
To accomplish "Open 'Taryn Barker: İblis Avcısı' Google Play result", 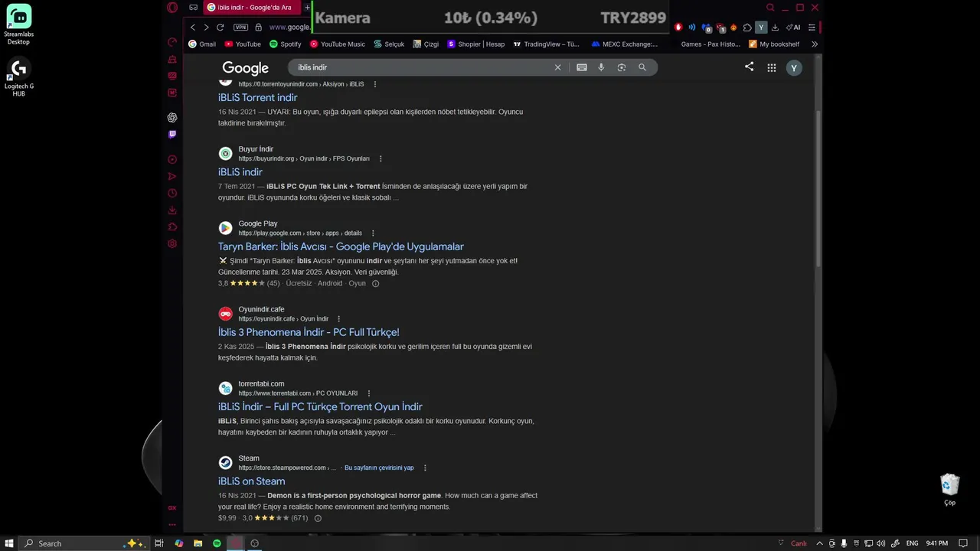I will (341, 246).
